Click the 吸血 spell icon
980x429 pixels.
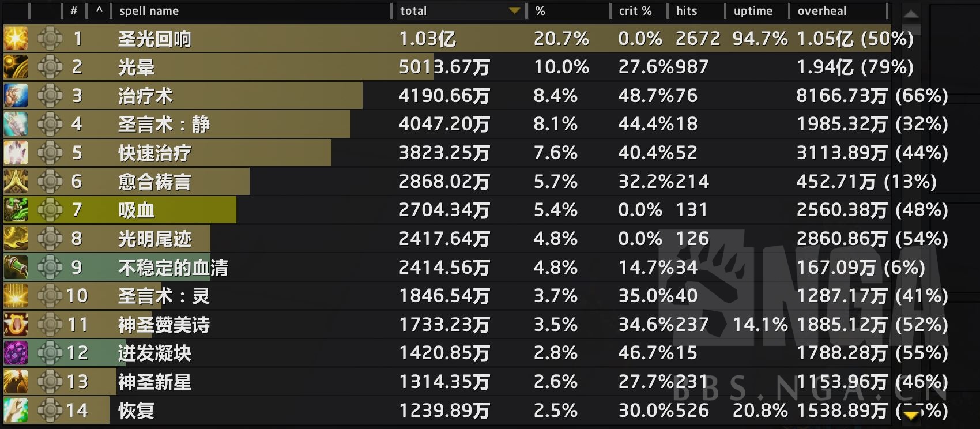coord(16,210)
